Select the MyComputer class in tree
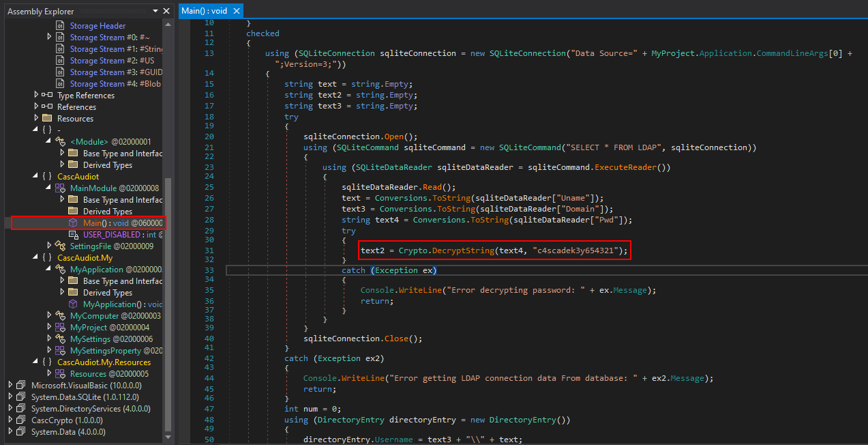The width and height of the screenshot is (868, 445). click(94, 316)
